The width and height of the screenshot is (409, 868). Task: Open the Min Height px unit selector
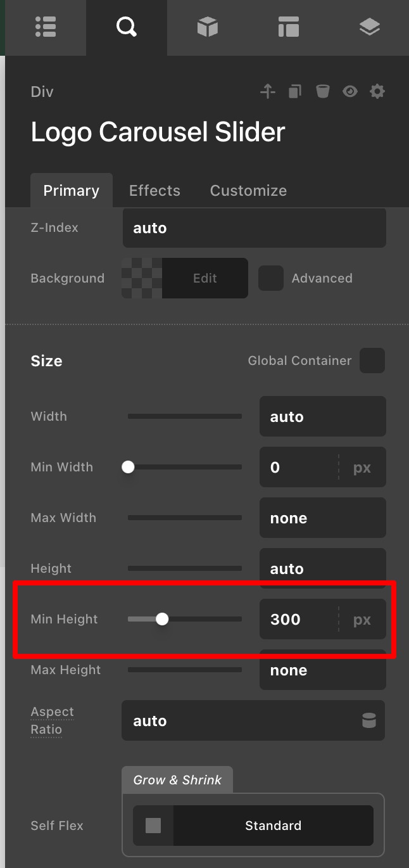pyautogui.click(x=362, y=619)
